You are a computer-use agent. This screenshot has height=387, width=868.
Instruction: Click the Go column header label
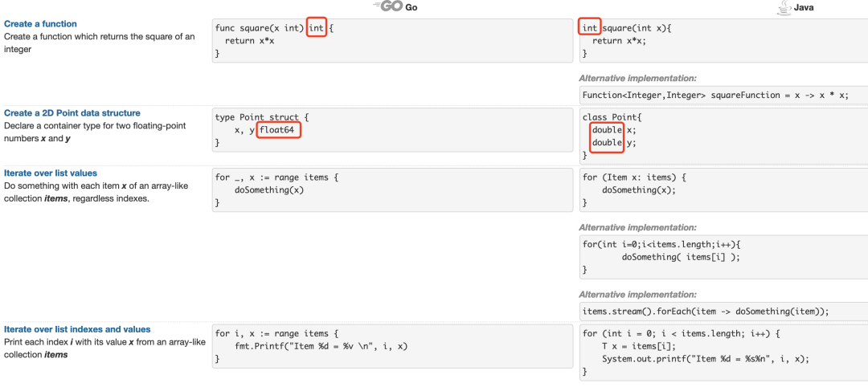click(x=411, y=7)
